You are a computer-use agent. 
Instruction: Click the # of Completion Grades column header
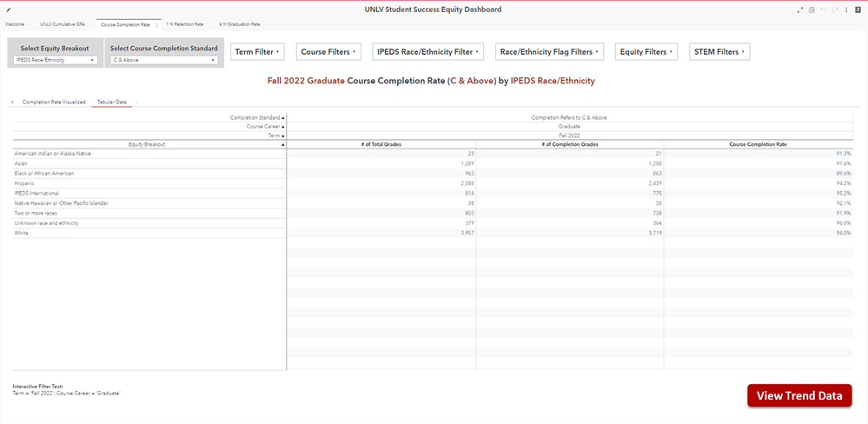click(x=570, y=144)
